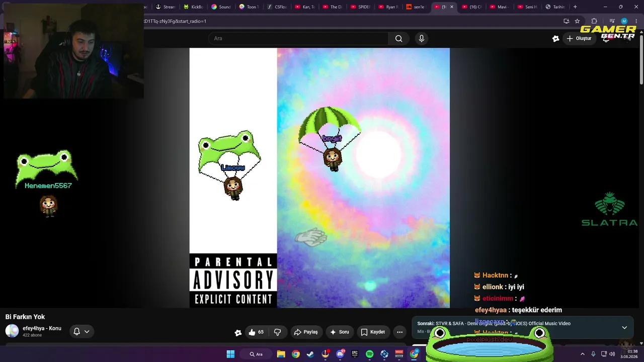Screen dimensions: 644x362
Task: Click the Soru ask button
Action: pos(339,332)
